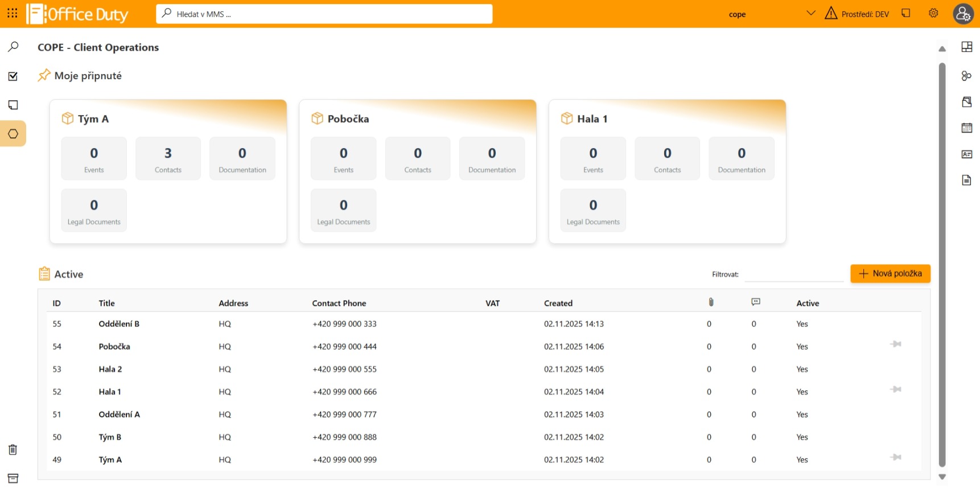Toggle pin on the Hala 1 row
This screenshot has width=980, height=496.
point(896,390)
